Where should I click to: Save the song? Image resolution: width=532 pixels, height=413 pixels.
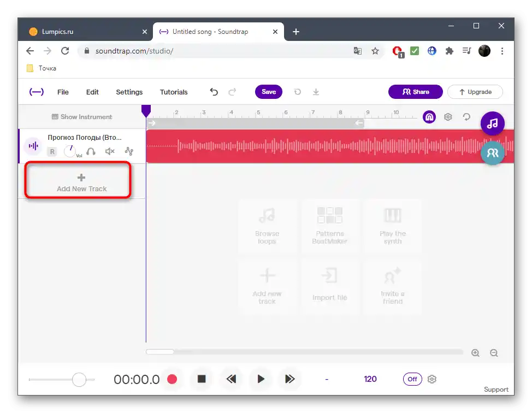[x=269, y=92]
